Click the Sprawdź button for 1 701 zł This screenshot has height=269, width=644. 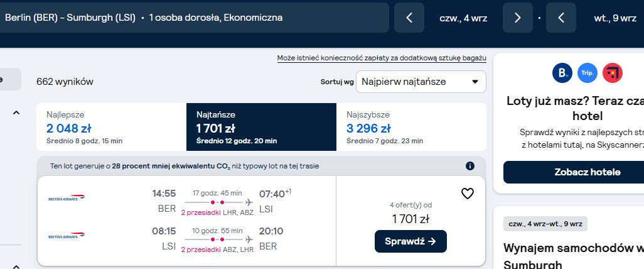(411, 241)
